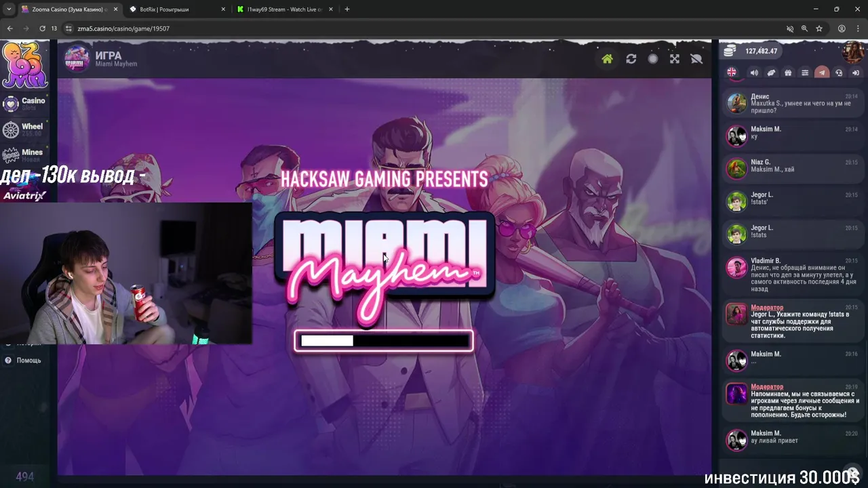Mute the casino sound speaker icon
This screenshot has width=868, height=488.
click(754, 73)
